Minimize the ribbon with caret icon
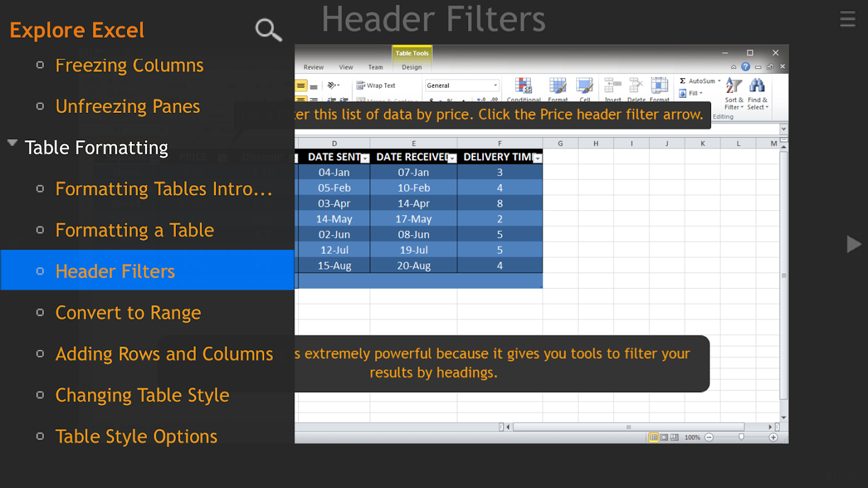Viewport: 868px width, 488px height. [x=734, y=67]
